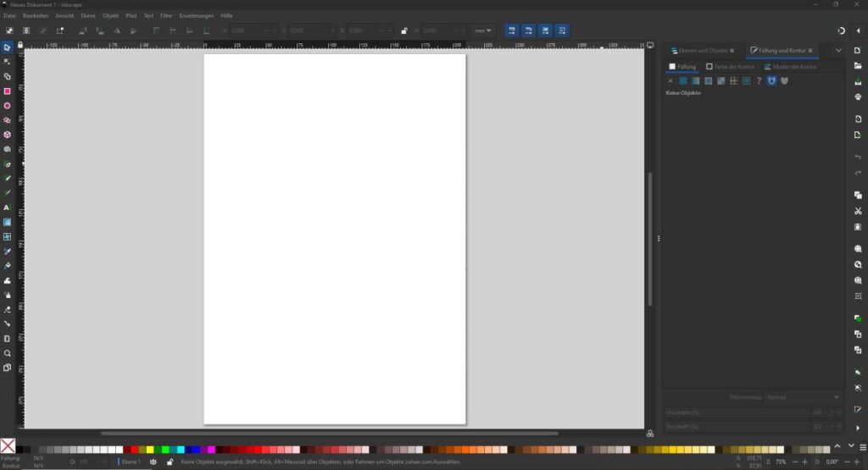The image size is (868, 470).
Task: Select the Connector tool
Action: 7,324
